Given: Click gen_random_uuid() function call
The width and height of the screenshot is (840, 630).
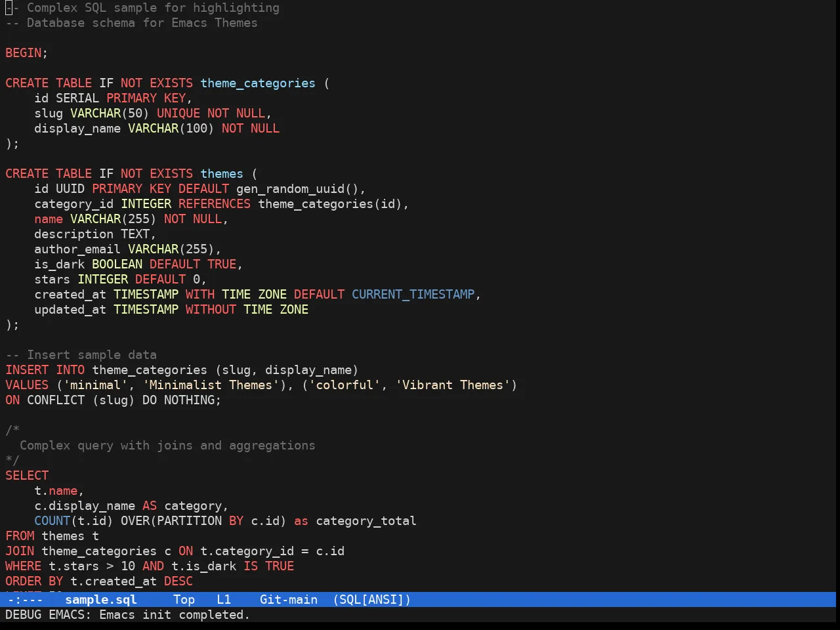Looking at the screenshot, I should [x=297, y=188].
